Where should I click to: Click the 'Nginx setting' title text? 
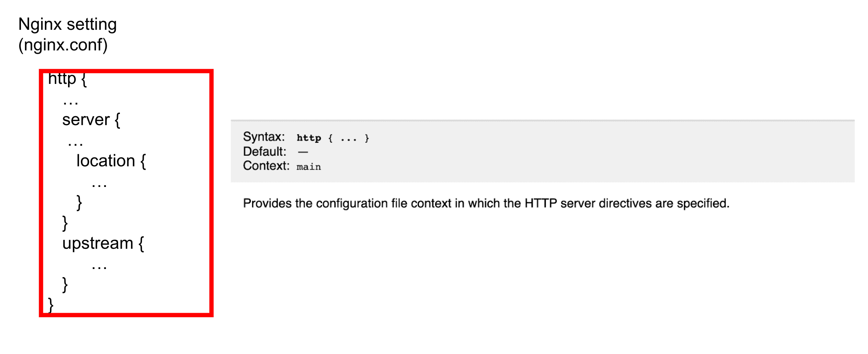[67, 25]
